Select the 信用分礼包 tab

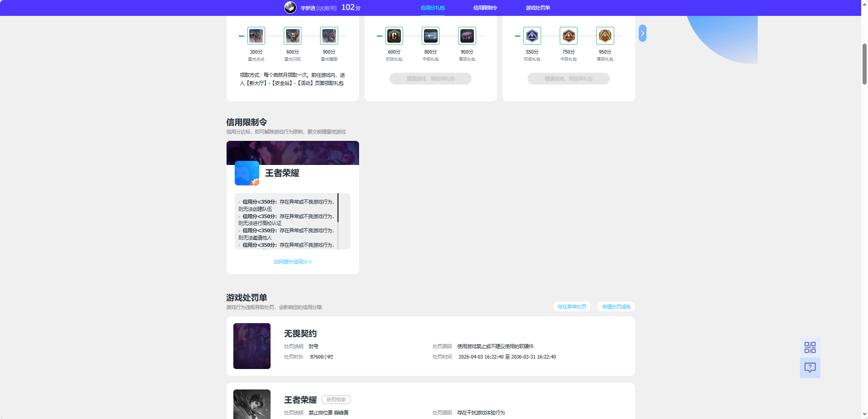[432, 8]
